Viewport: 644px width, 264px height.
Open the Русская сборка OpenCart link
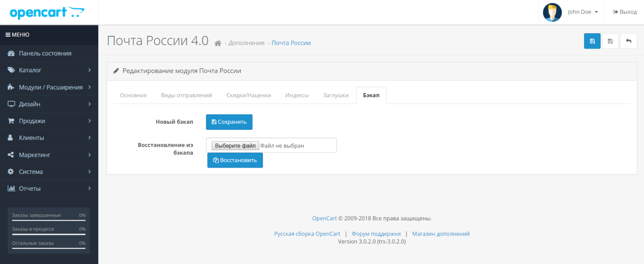pyautogui.click(x=307, y=234)
